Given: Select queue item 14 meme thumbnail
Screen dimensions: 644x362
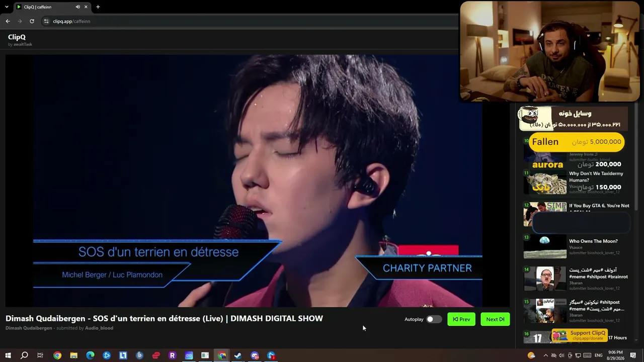Looking at the screenshot, I should click(x=545, y=279).
